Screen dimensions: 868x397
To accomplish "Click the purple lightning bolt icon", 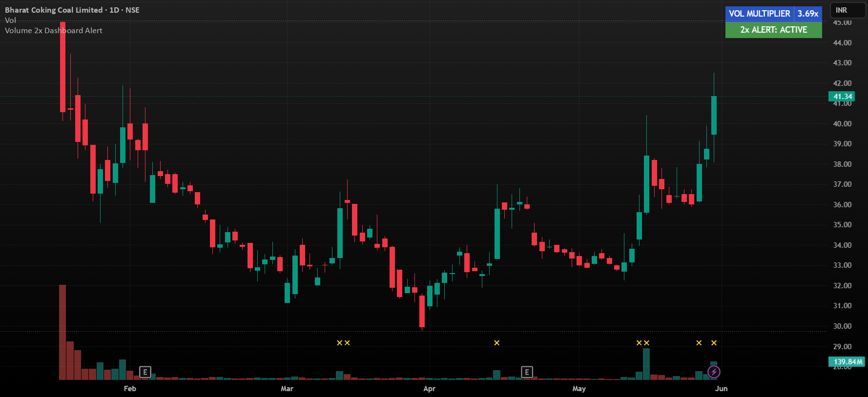I will 714,372.
